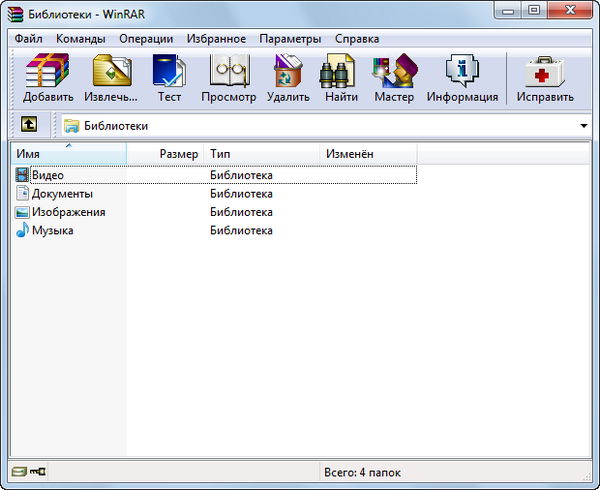Click the Исправить (Repair) toolbar icon
600x490 pixels.
(545, 79)
